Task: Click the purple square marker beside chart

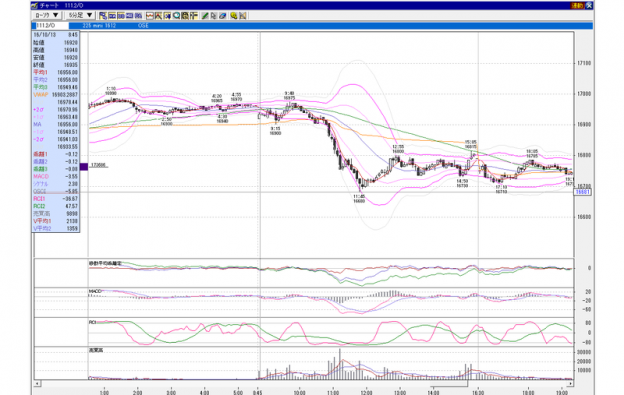Action: (x=84, y=166)
